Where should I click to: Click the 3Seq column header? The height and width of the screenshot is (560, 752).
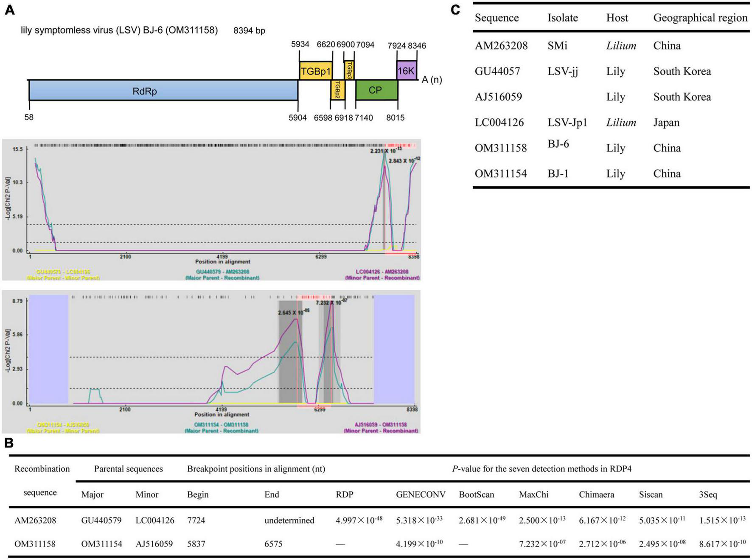click(x=708, y=495)
